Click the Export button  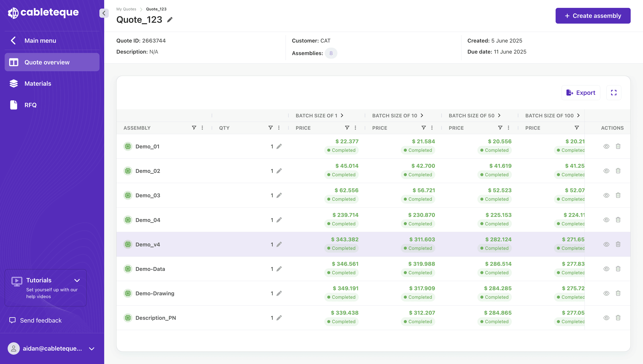[x=581, y=93]
